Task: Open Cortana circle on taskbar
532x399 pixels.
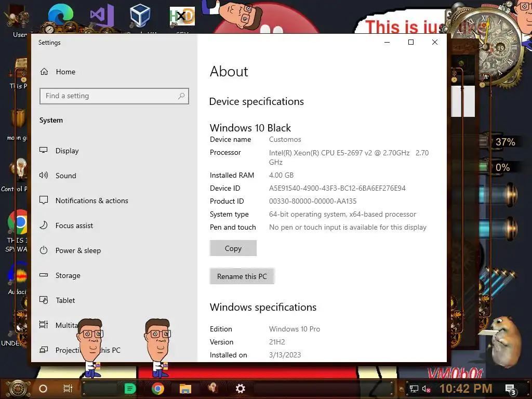Action: point(43,389)
